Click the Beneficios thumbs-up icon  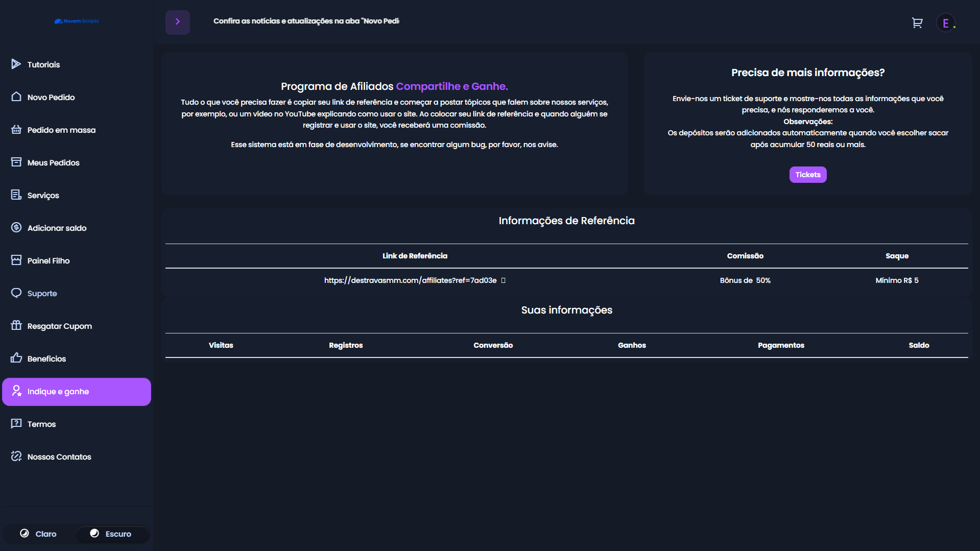click(x=16, y=358)
